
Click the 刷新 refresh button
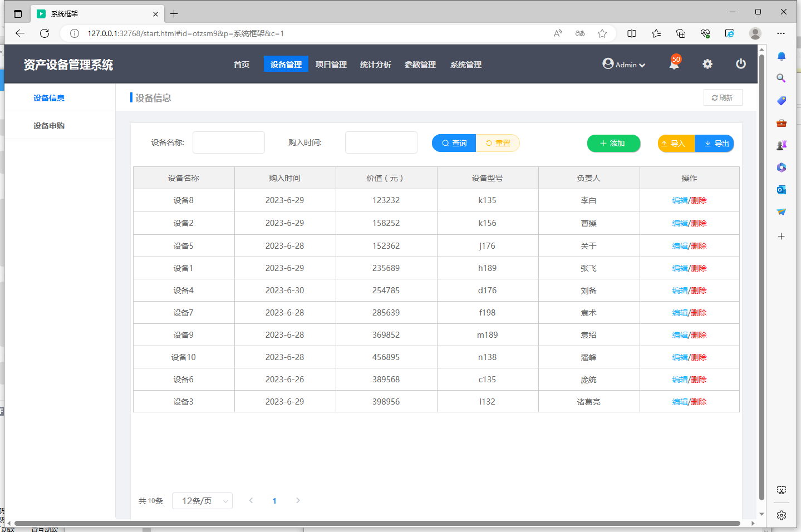pyautogui.click(x=723, y=97)
